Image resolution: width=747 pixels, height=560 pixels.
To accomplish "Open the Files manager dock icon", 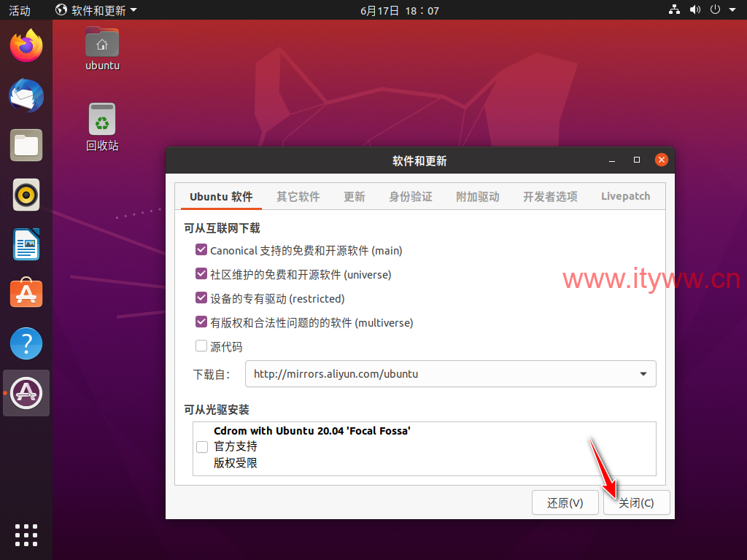I will (x=26, y=145).
